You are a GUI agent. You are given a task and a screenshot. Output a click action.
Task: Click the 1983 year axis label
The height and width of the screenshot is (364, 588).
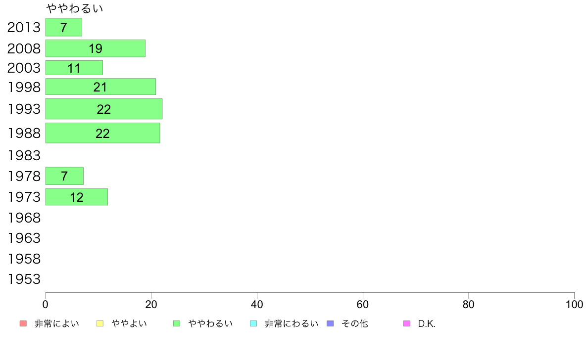click(x=24, y=155)
